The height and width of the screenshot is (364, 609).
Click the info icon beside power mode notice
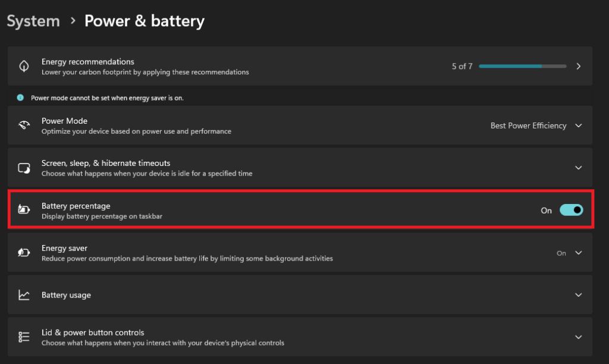[20, 98]
